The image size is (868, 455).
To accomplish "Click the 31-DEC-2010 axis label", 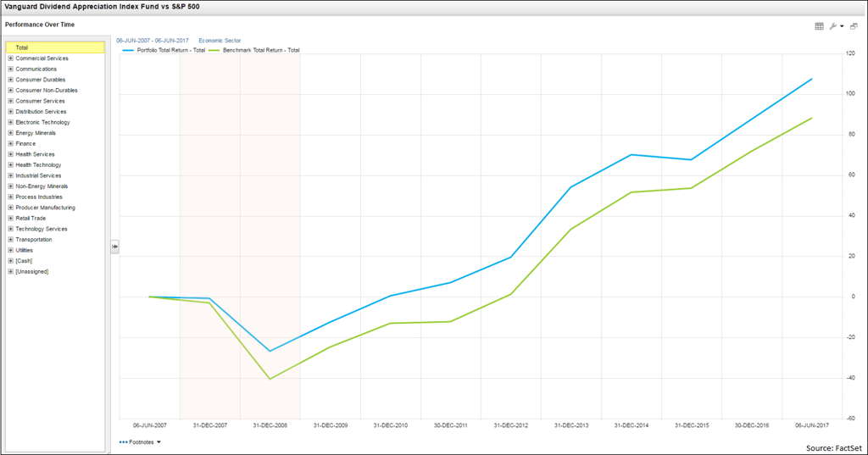I will (x=390, y=425).
